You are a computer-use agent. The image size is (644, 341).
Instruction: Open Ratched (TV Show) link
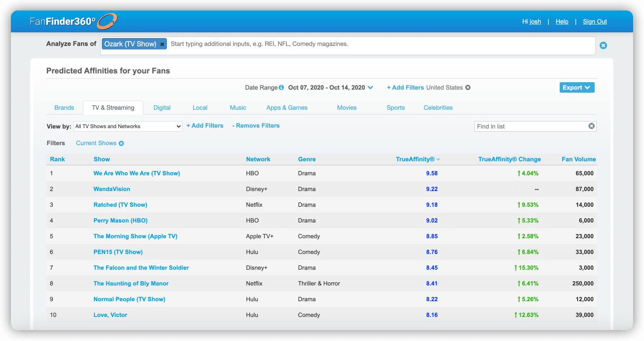point(120,205)
